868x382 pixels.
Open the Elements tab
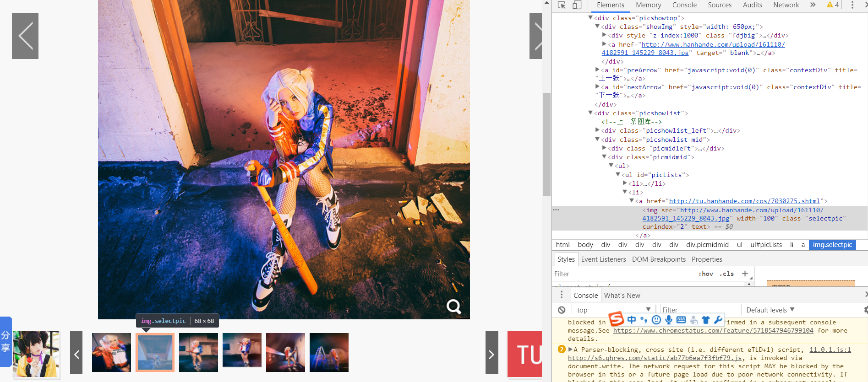pos(610,5)
